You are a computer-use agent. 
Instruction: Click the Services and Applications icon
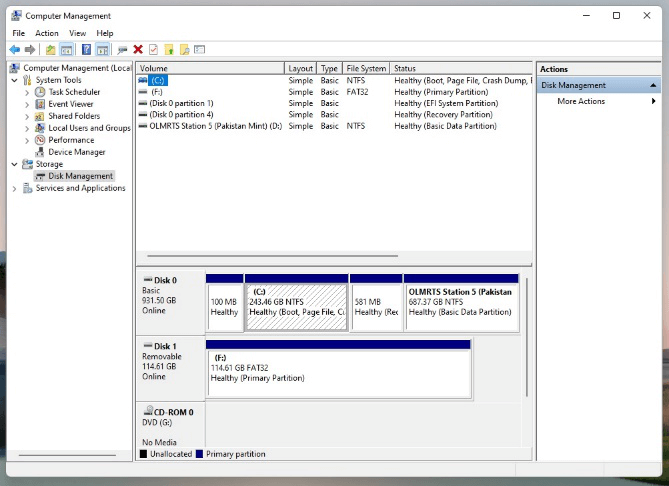(x=27, y=188)
